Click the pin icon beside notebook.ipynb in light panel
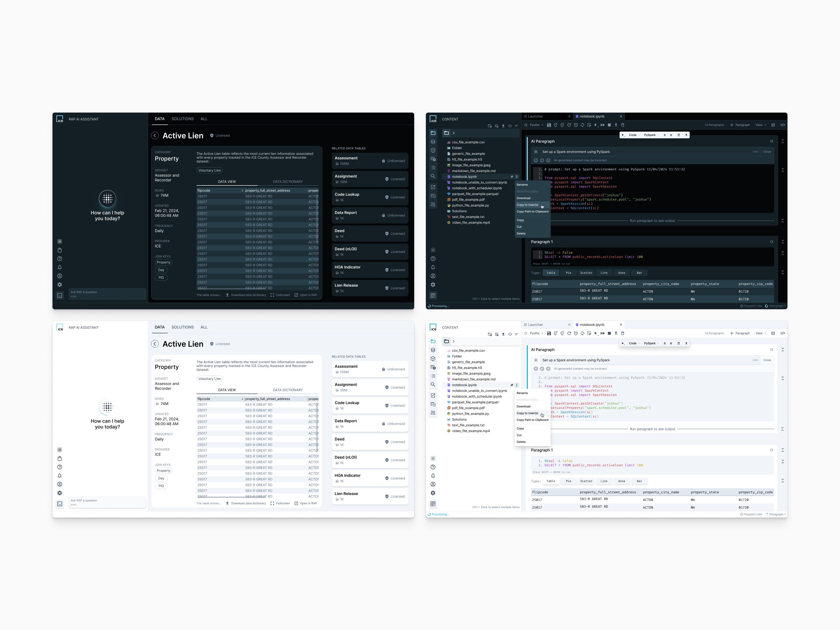This screenshot has width=840, height=630. coord(512,385)
